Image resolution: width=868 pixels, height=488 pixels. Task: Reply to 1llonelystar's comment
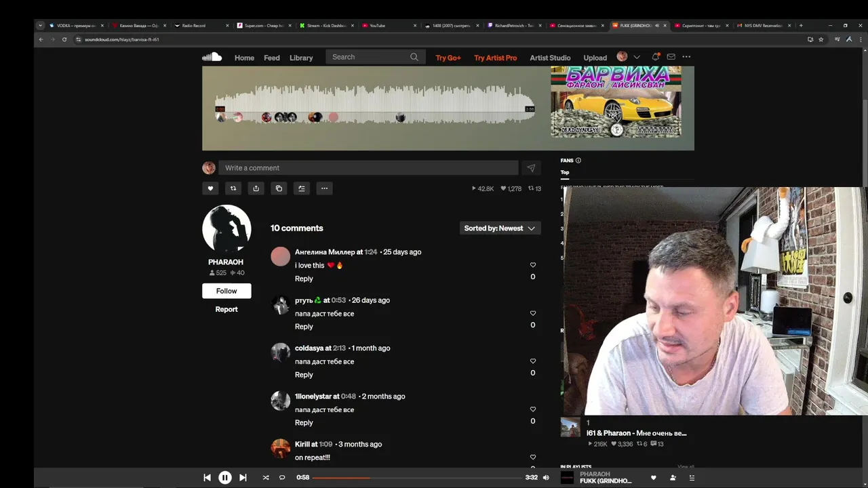click(x=304, y=423)
